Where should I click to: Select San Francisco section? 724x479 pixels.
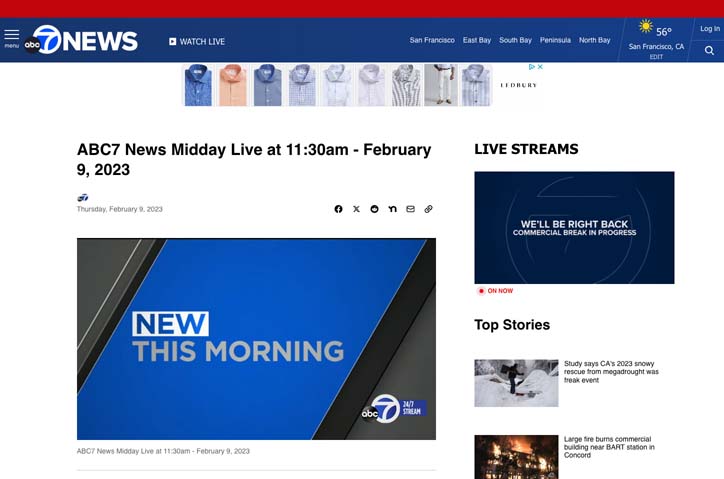tap(432, 40)
